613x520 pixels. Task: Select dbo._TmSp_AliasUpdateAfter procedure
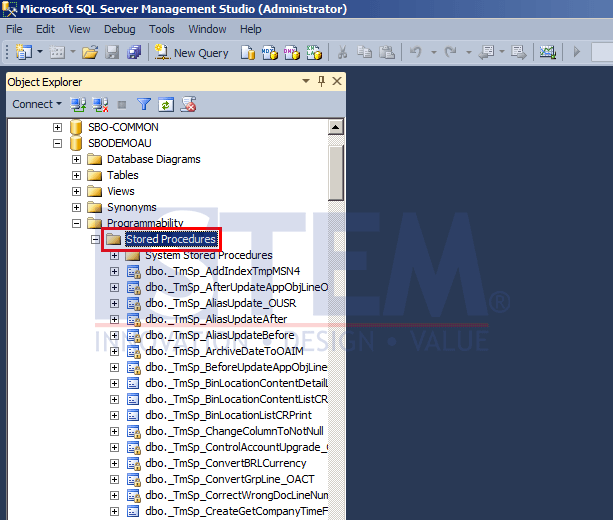click(x=216, y=319)
